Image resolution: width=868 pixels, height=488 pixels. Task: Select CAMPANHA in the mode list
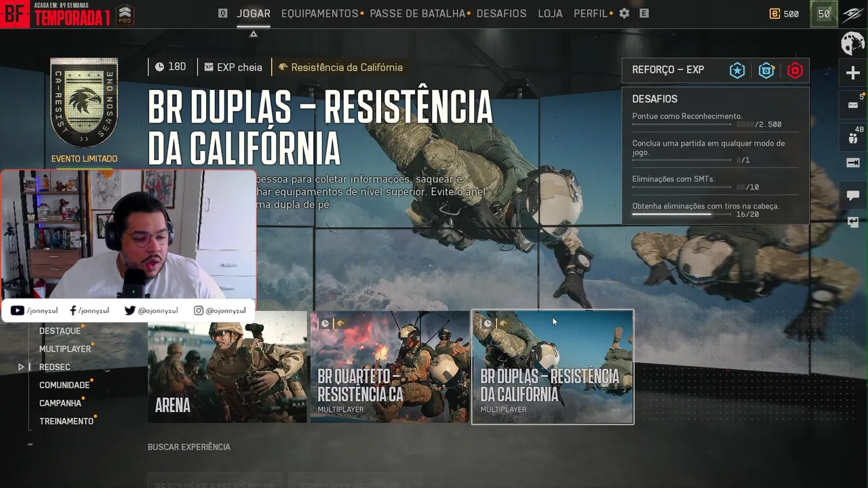(60, 403)
